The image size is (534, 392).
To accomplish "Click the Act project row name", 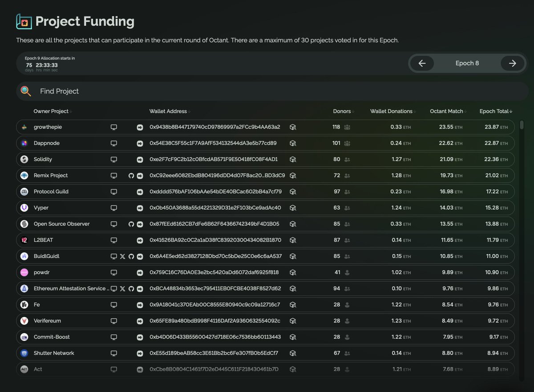I will pyautogui.click(x=38, y=369).
